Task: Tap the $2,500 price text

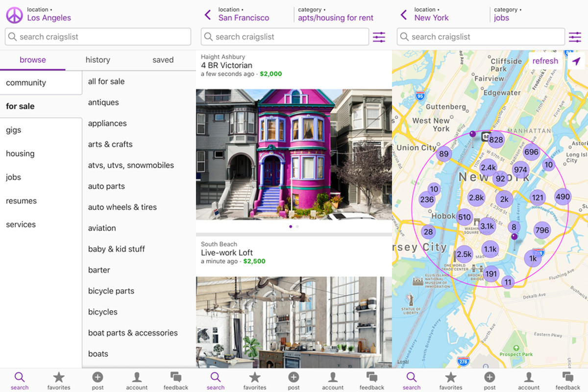Action: click(x=254, y=261)
